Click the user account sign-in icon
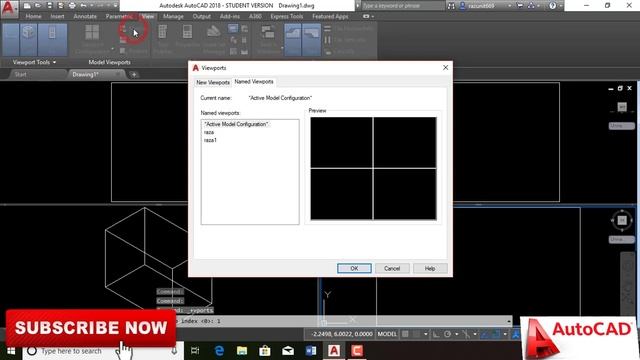Screen dimensions: 640x360 pyautogui.click(x=462, y=6)
